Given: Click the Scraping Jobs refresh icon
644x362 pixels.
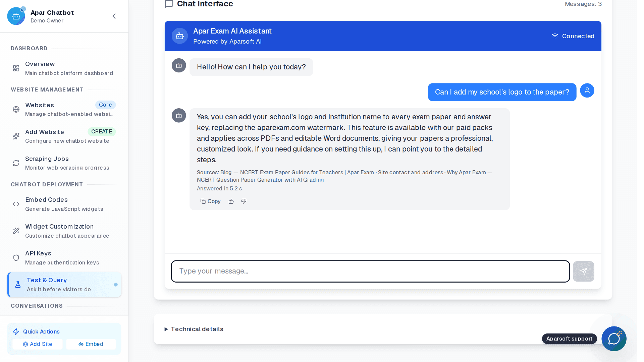Looking at the screenshot, I should pyautogui.click(x=16, y=163).
